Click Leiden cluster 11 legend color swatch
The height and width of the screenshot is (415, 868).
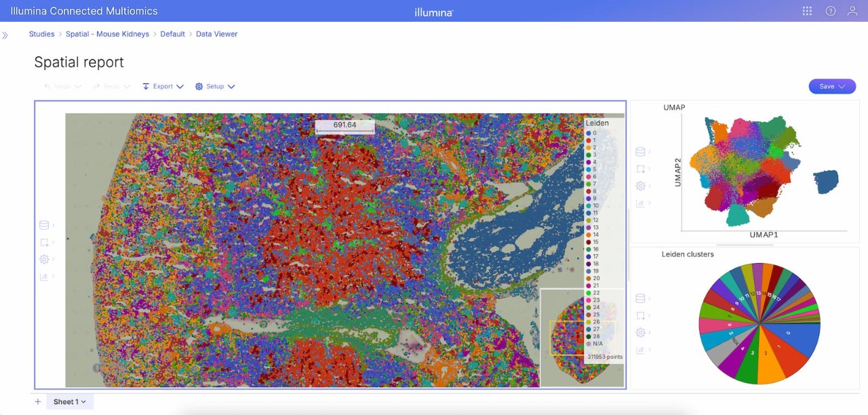point(589,213)
